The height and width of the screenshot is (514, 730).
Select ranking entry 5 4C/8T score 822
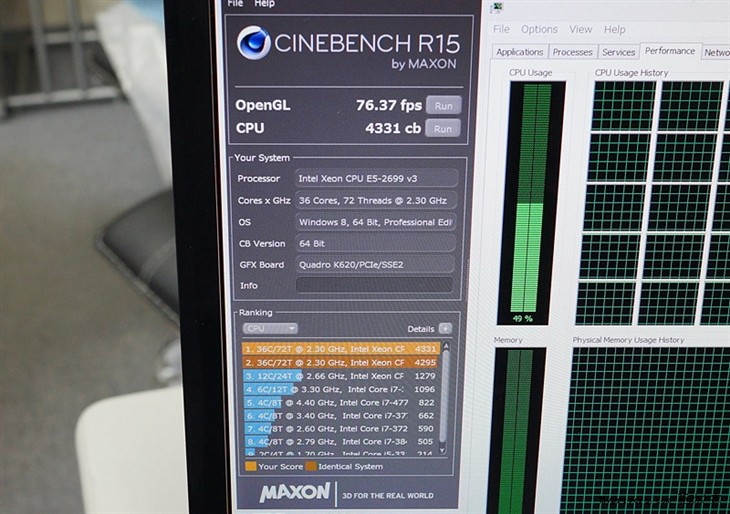pyautogui.click(x=340, y=402)
